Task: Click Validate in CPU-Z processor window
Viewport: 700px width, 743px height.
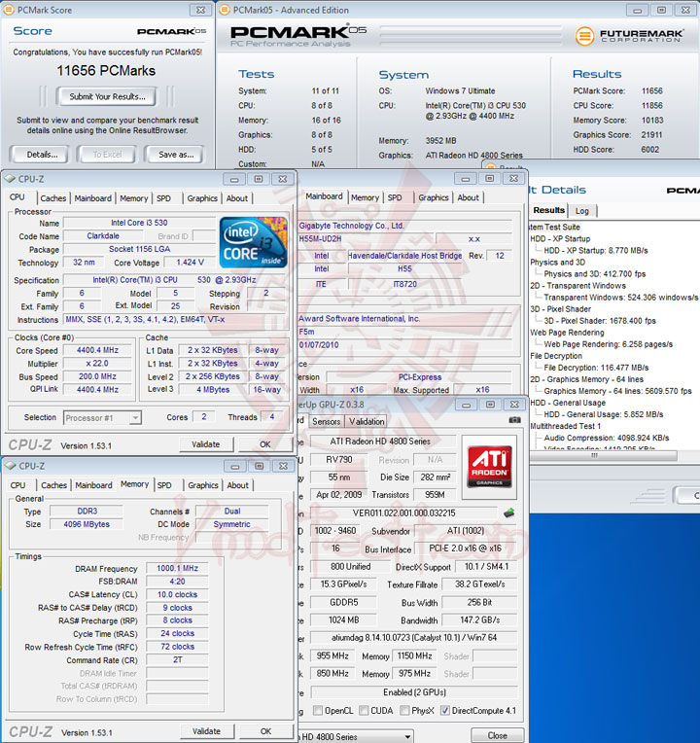Action: (205, 444)
